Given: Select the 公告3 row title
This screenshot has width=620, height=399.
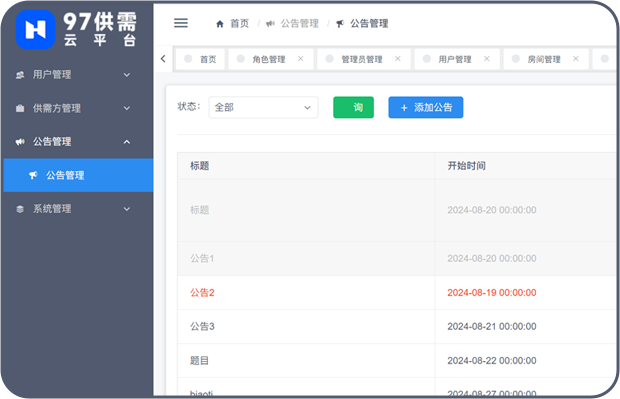Looking at the screenshot, I should tap(202, 327).
